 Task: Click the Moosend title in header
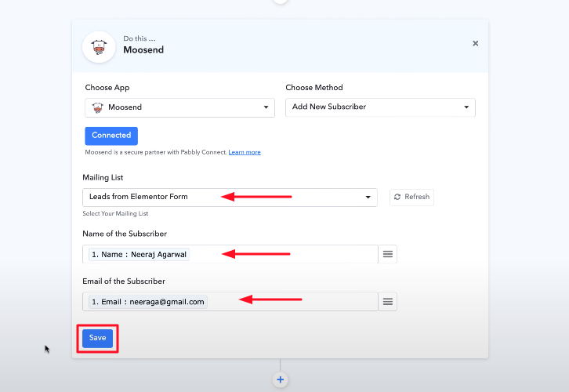point(143,50)
